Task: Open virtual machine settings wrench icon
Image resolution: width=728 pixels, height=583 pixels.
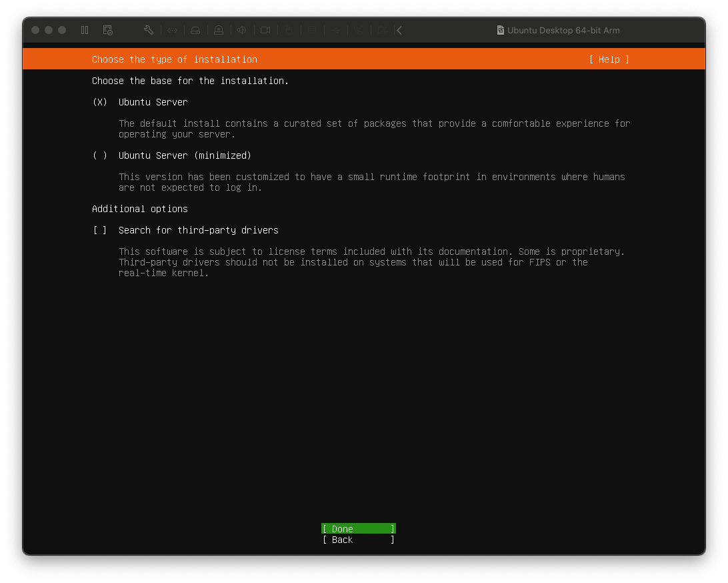Action: tap(149, 30)
